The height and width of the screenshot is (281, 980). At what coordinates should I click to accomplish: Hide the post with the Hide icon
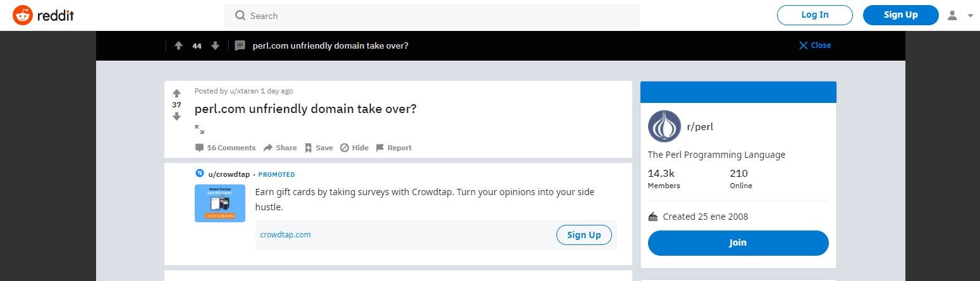(x=354, y=148)
